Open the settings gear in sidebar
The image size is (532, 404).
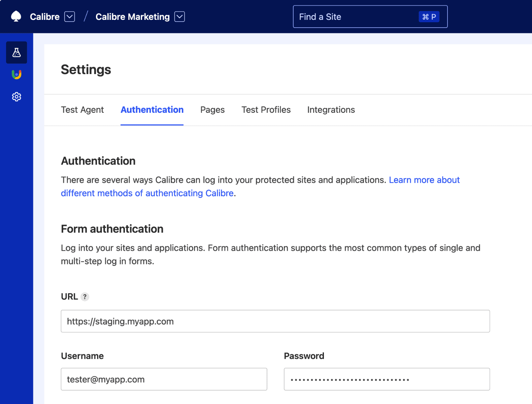(16, 97)
